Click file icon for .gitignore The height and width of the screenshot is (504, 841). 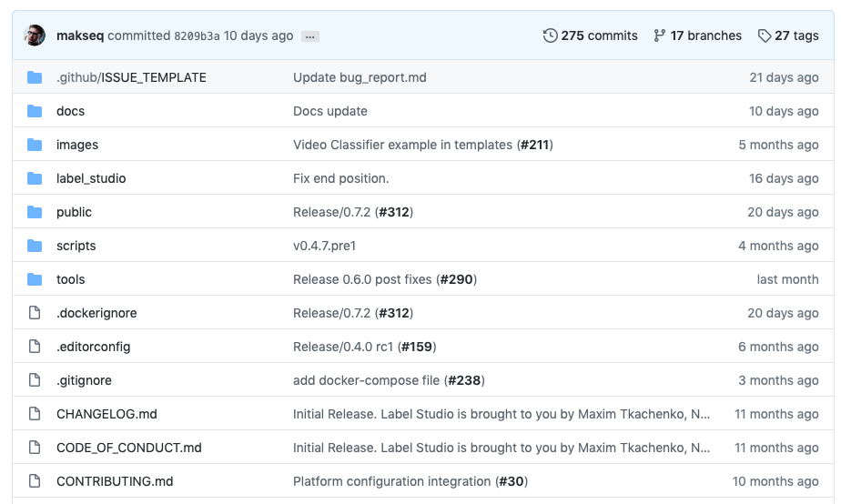pyautogui.click(x=35, y=380)
